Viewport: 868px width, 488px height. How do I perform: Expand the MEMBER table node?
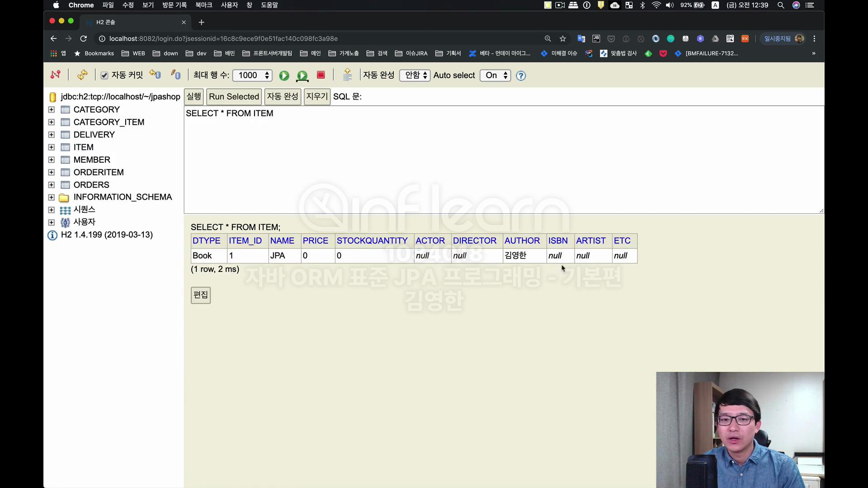pos(52,160)
